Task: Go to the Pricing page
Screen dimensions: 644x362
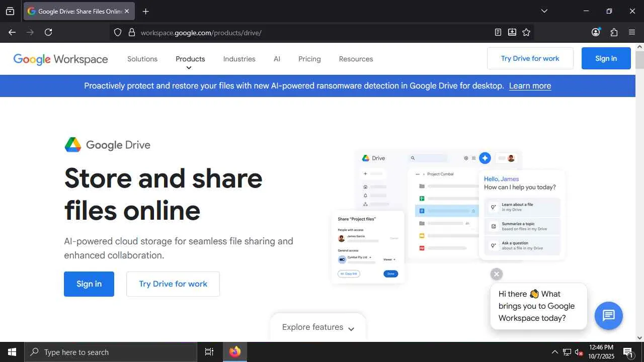Action: 309,59
